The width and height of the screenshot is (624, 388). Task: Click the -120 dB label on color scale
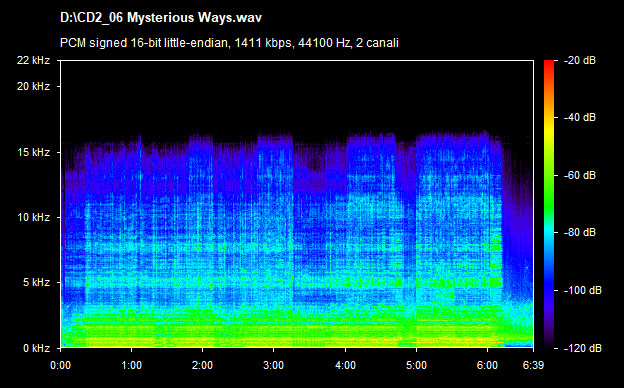click(583, 348)
